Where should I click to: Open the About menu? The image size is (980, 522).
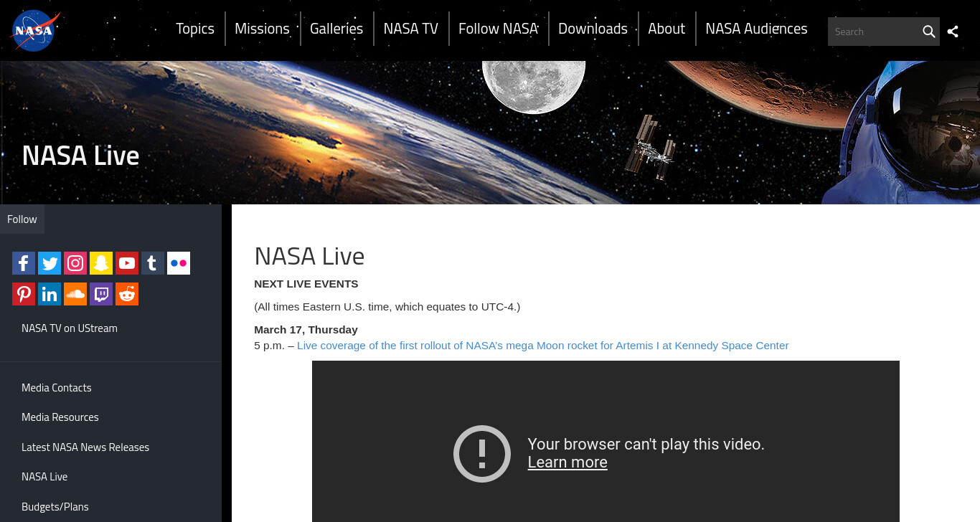[x=666, y=29]
